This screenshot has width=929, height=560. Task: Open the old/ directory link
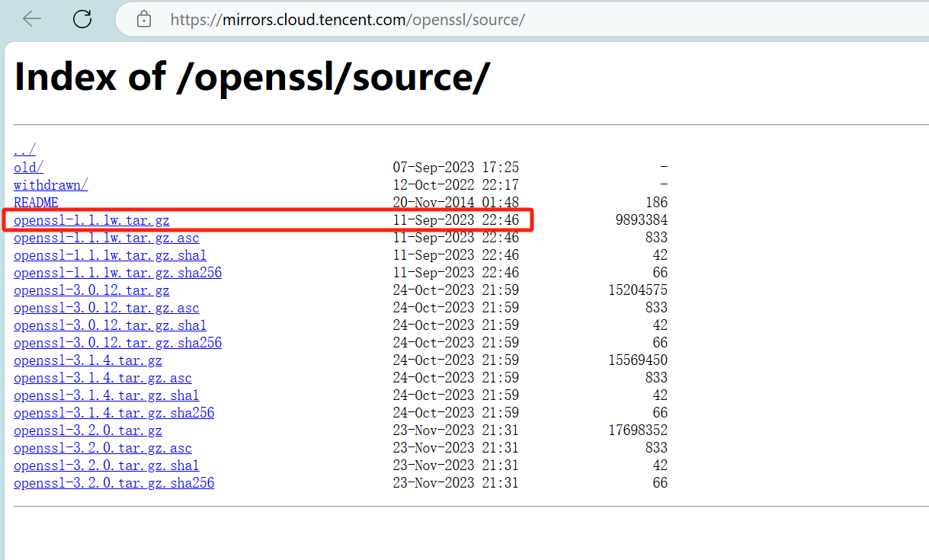[28, 168]
